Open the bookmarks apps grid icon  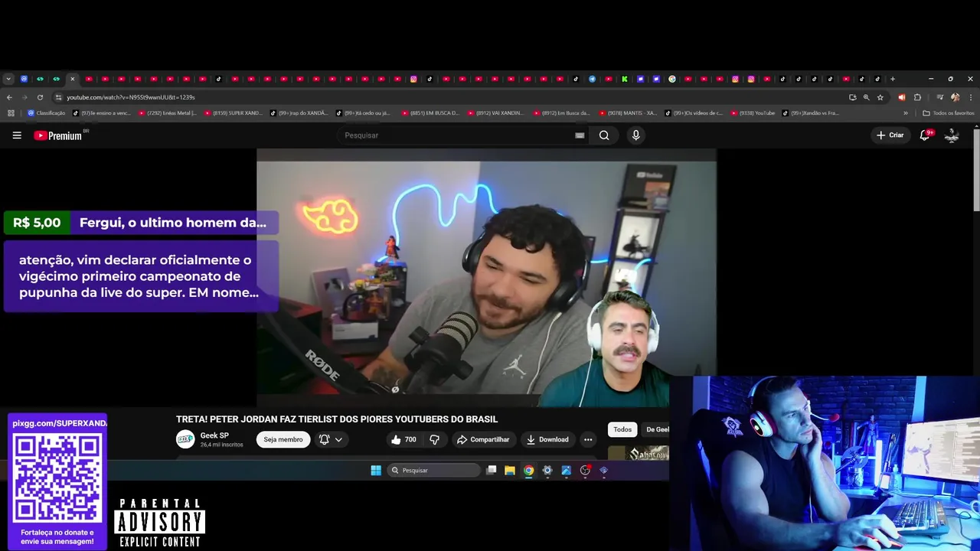(11, 113)
